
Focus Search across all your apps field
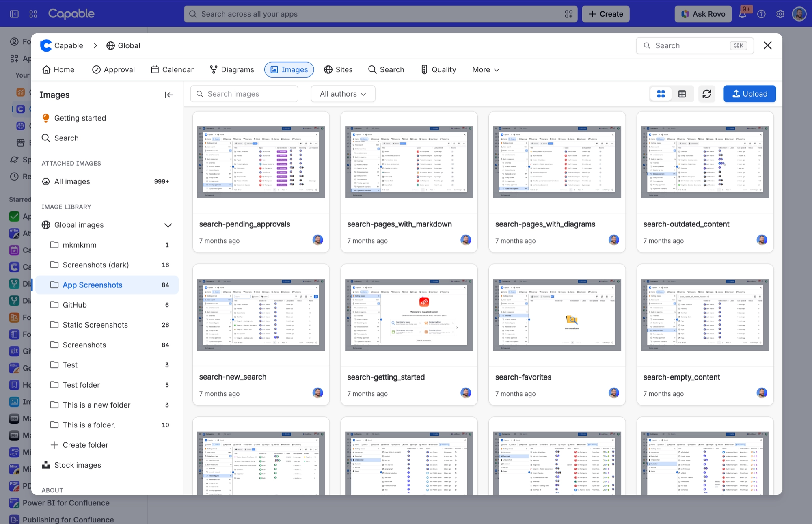(x=380, y=14)
